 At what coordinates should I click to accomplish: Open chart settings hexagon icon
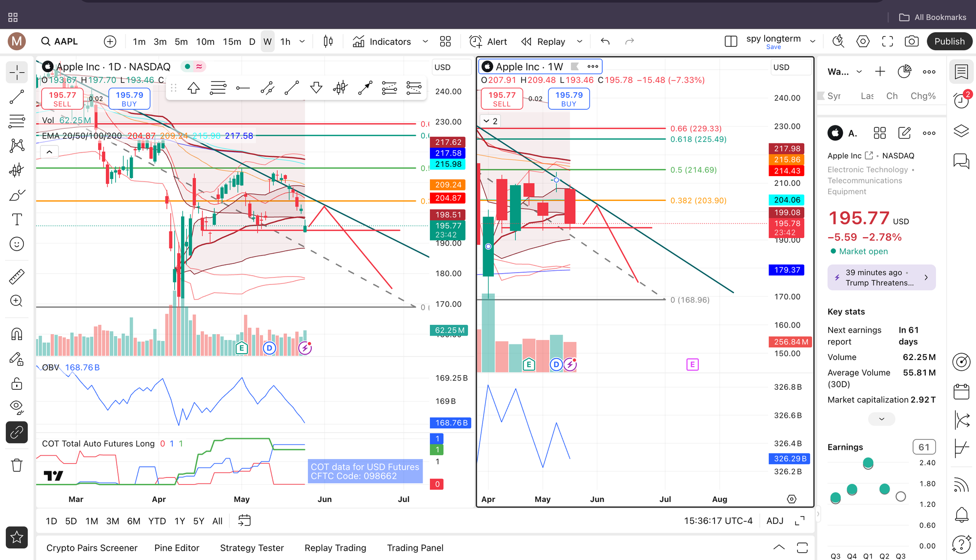(x=863, y=41)
